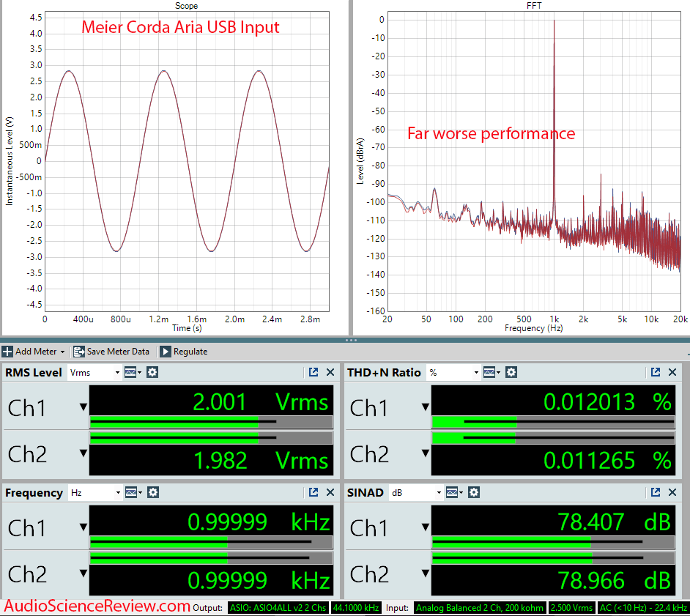Click SINAD Ch2 bar graph

(553, 558)
